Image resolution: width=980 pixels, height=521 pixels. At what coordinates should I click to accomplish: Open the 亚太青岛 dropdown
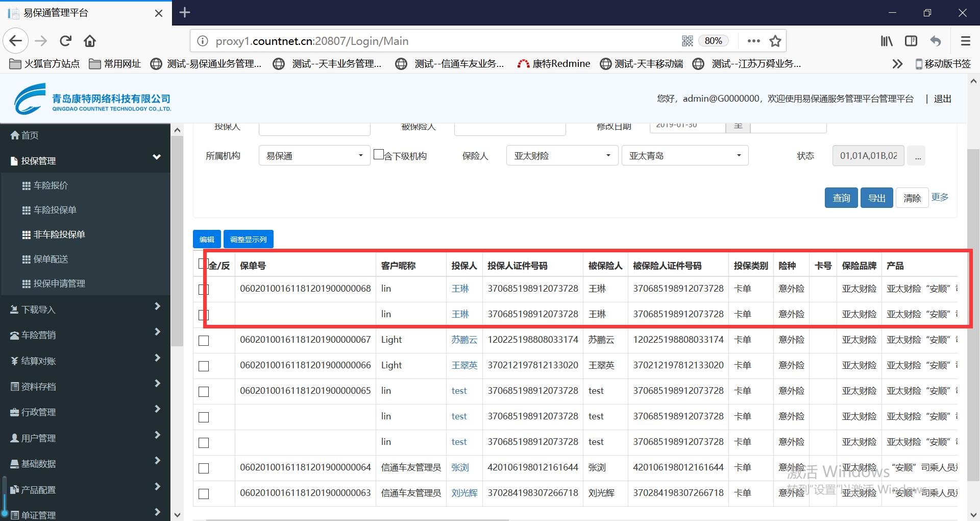pos(684,156)
